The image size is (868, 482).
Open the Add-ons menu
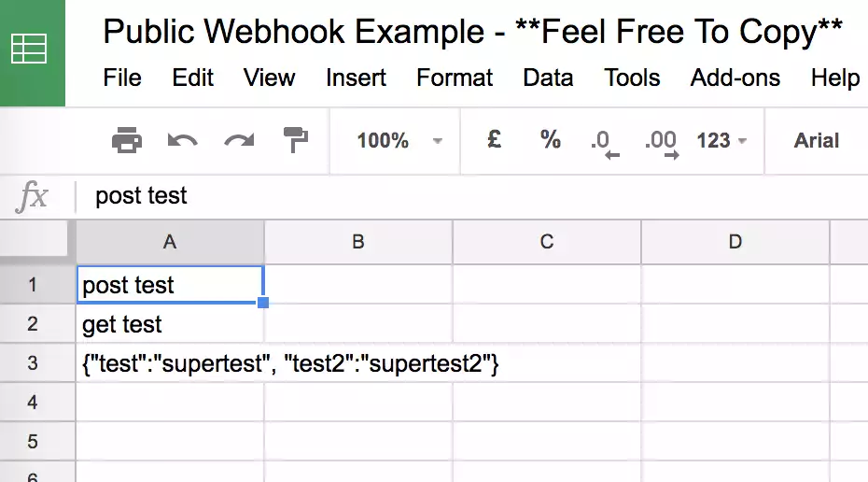[x=735, y=78]
